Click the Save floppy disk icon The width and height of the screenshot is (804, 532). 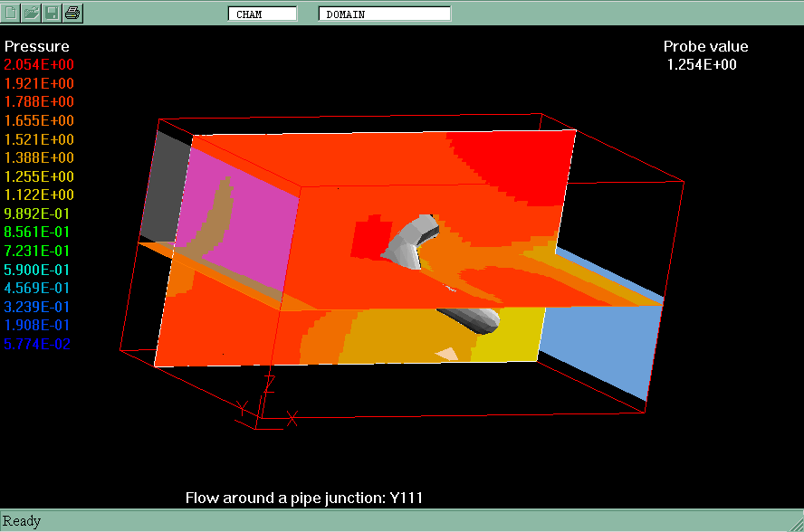tap(52, 13)
